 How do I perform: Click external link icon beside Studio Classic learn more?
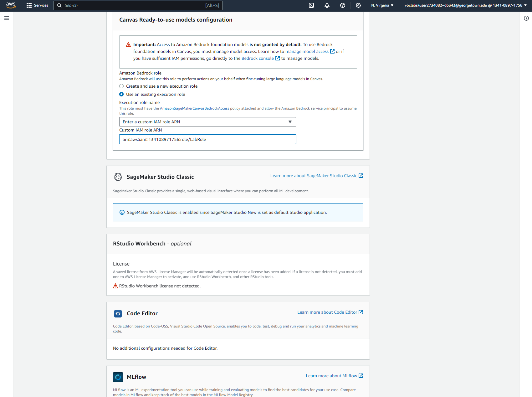(361, 176)
